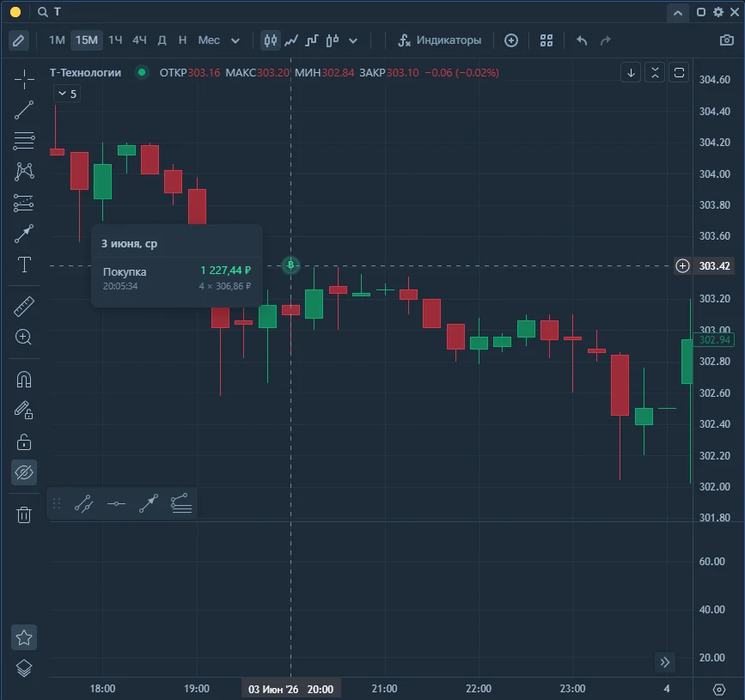Toggle the pencil drawing toolbar button
This screenshot has height=700, width=745.
click(x=19, y=40)
